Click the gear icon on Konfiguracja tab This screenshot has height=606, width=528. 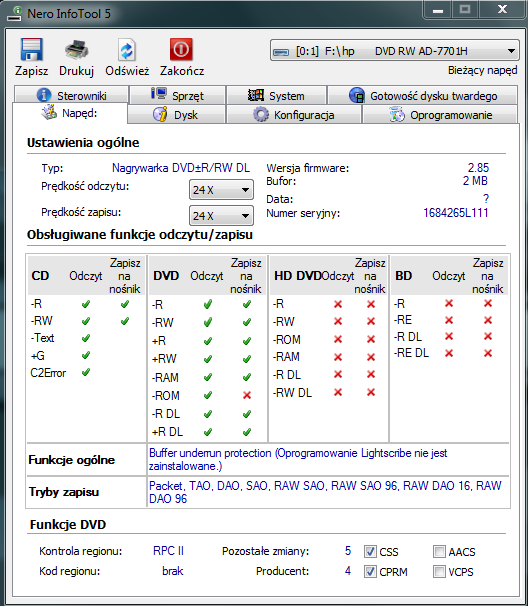tap(261, 115)
